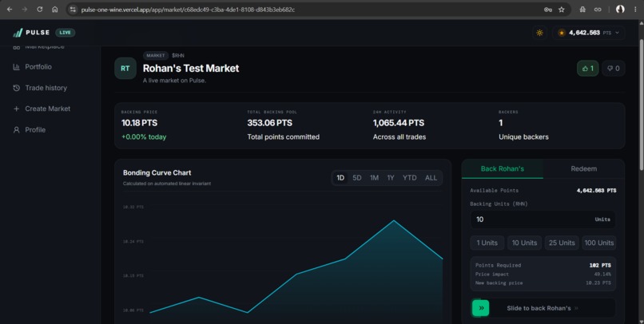644x324 pixels.
Task: Click the bonding curve chart peak point
Action: click(394, 220)
